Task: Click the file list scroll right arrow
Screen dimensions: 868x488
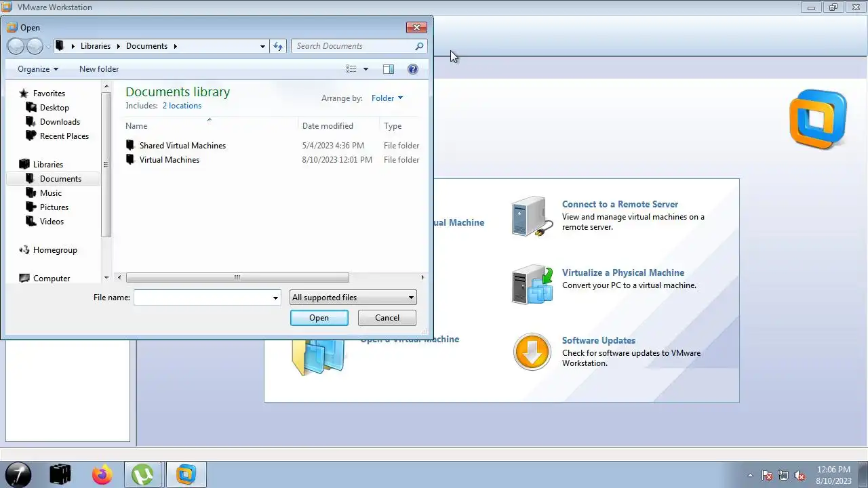Action: click(x=422, y=277)
